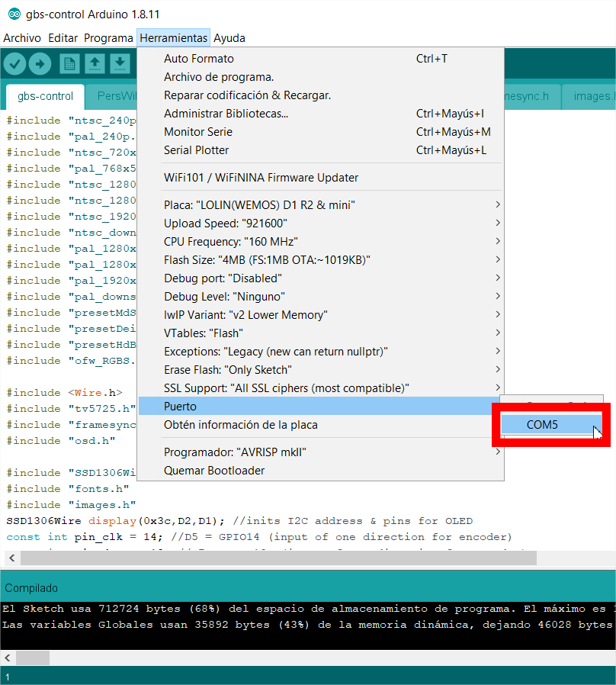Image resolution: width=616 pixels, height=685 pixels.
Task: Switch to the gbs-control tab
Action: click(x=46, y=96)
